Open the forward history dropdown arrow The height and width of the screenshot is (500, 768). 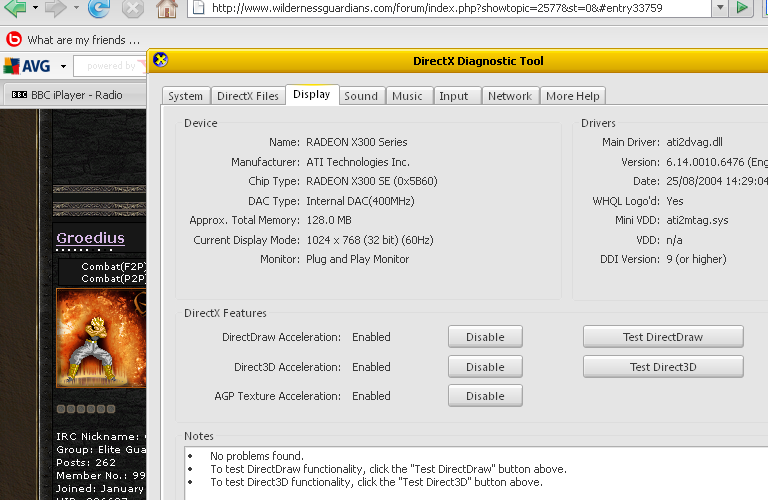(76, 8)
